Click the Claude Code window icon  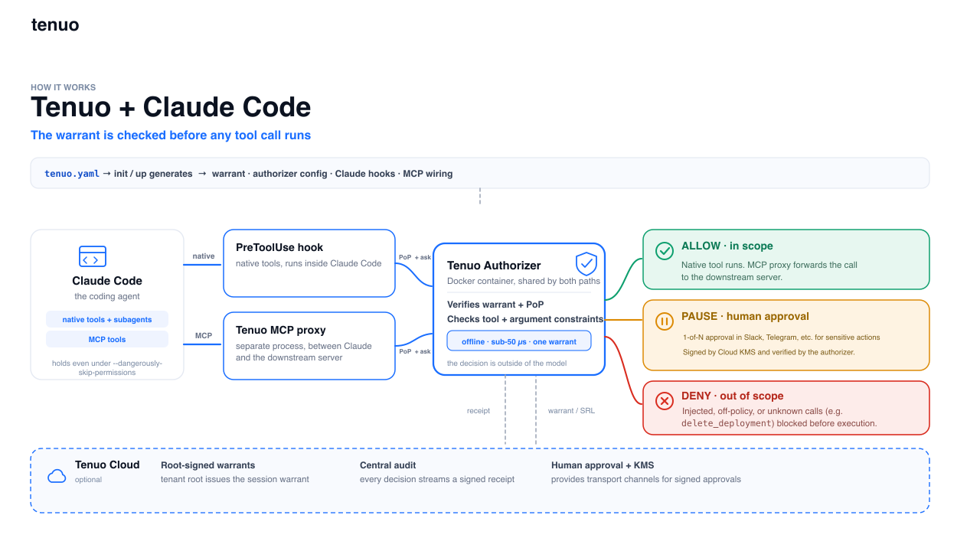coord(93,256)
